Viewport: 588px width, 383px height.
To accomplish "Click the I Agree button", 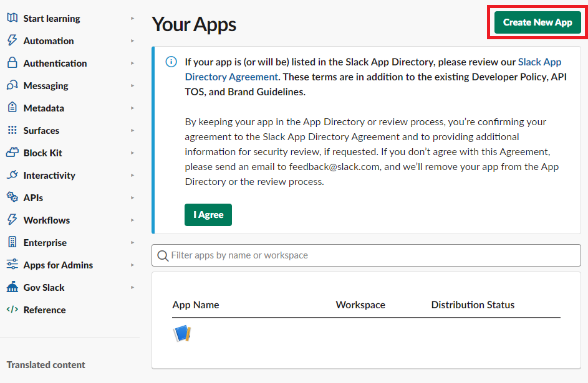I will [x=208, y=215].
